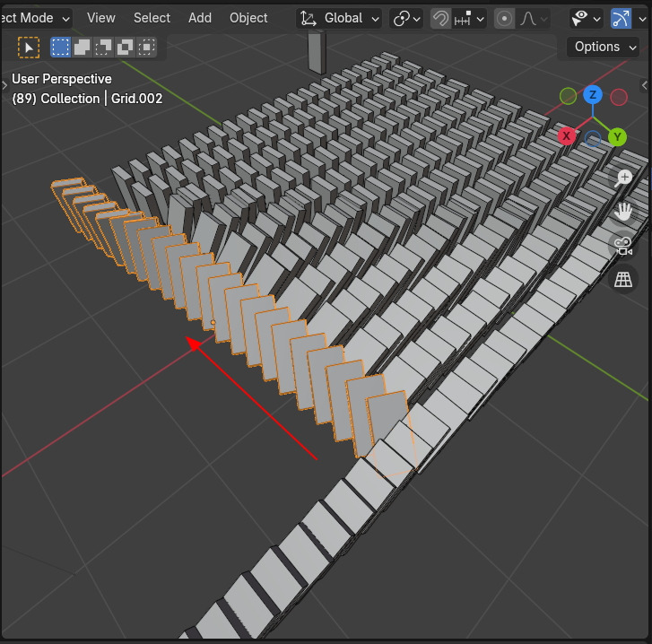
Task: Click the green Y axis on the gizmo
Action: click(618, 136)
